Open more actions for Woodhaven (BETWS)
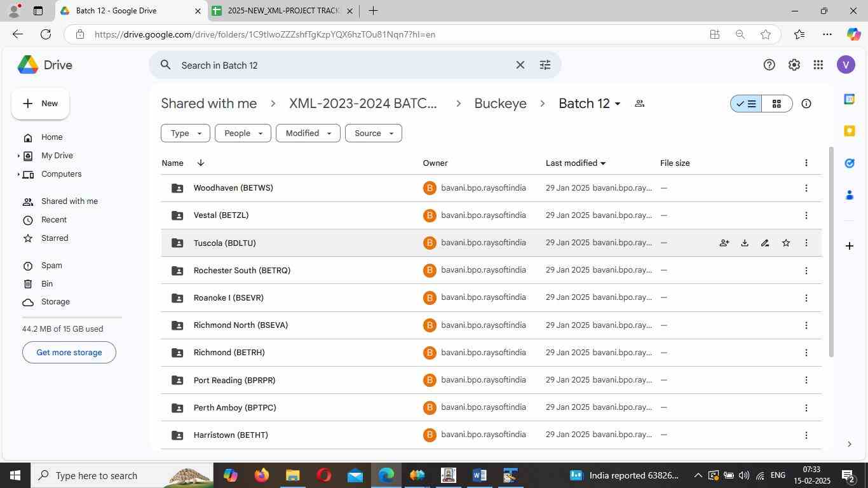 click(806, 188)
